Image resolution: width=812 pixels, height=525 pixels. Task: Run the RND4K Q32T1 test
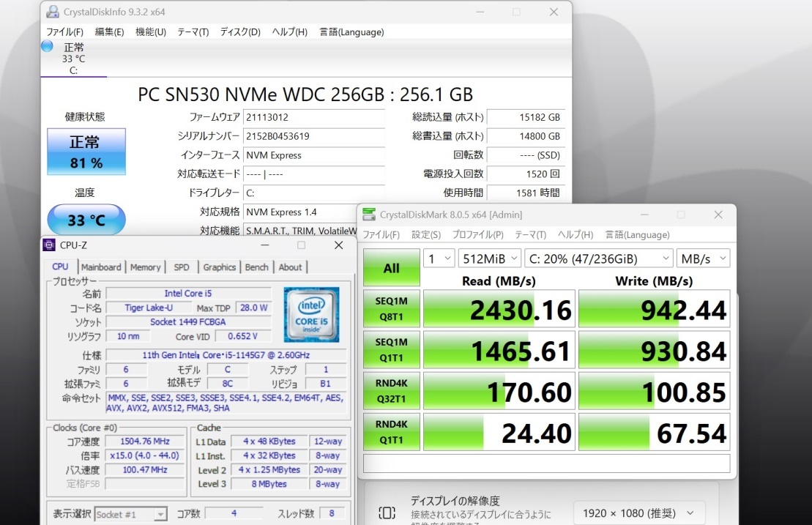392,391
